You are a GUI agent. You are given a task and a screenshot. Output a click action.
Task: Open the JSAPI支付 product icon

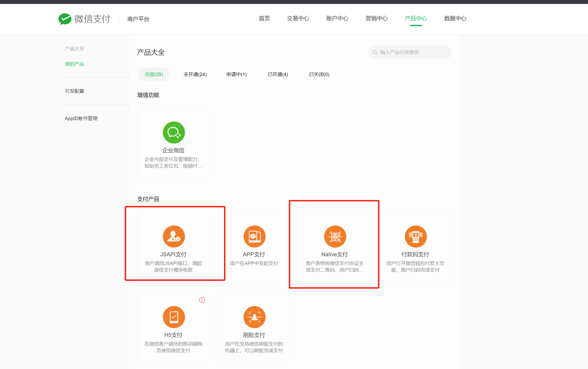174,236
